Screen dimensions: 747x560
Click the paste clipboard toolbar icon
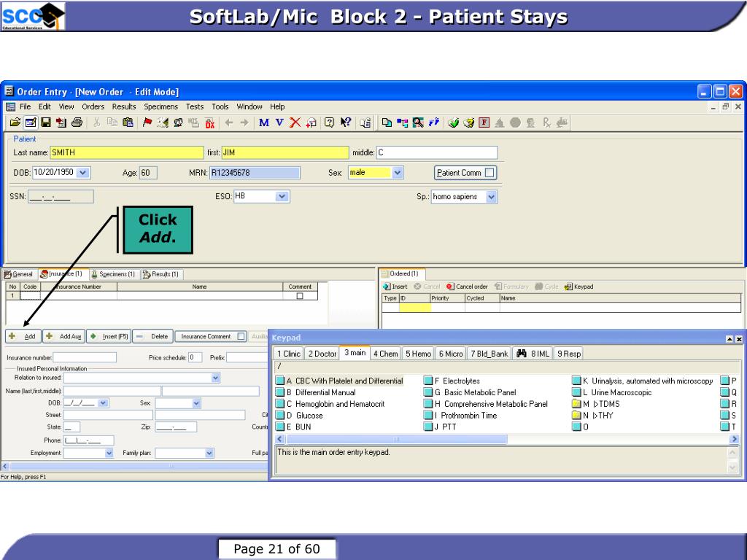[128, 122]
